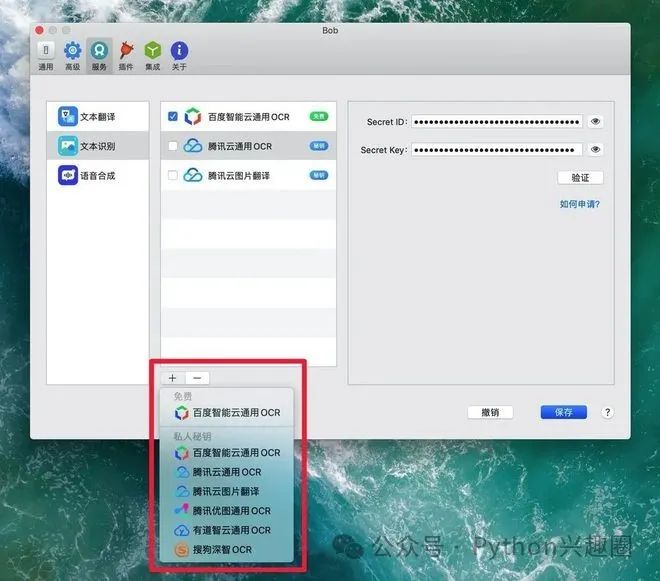This screenshot has width=660, height=581.
Task: Select 文本识别 in the service sidebar
Action: click(98, 146)
